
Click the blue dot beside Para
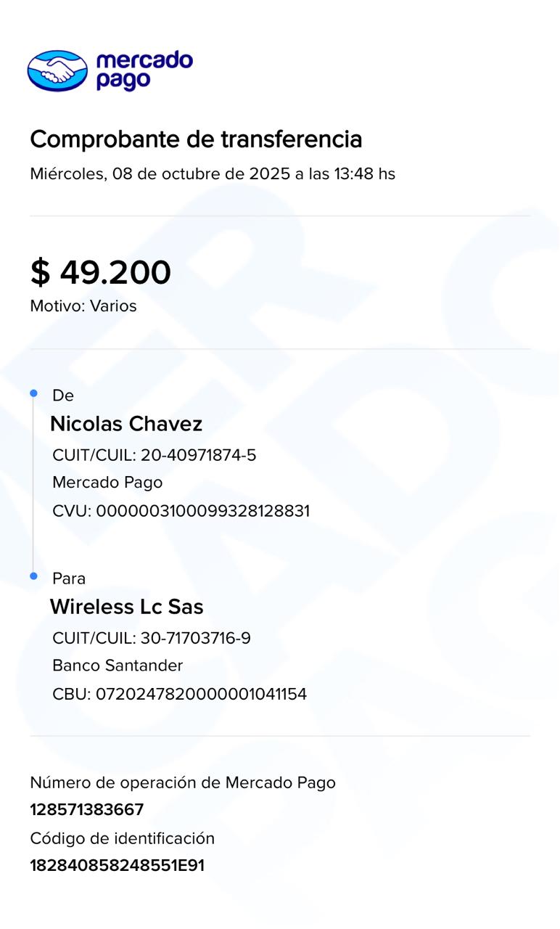click(x=33, y=576)
